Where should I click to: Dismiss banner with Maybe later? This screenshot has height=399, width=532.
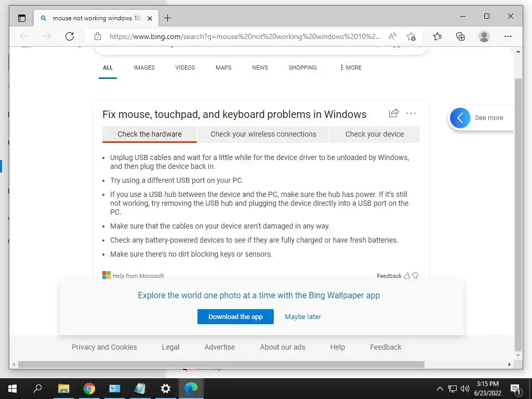click(303, 316)
